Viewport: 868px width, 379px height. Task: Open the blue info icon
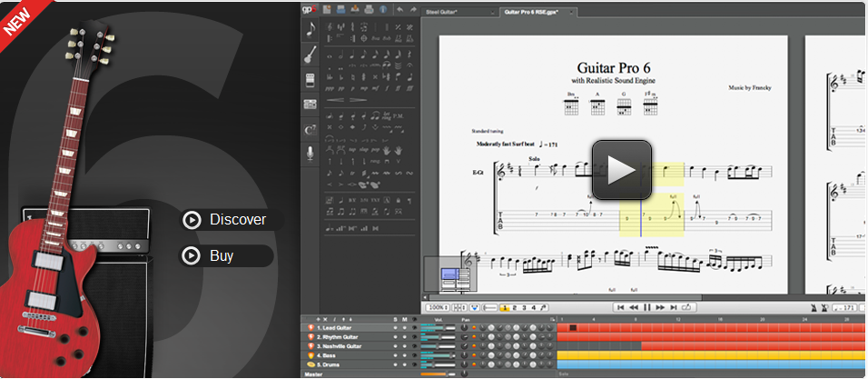click(383, 9)
